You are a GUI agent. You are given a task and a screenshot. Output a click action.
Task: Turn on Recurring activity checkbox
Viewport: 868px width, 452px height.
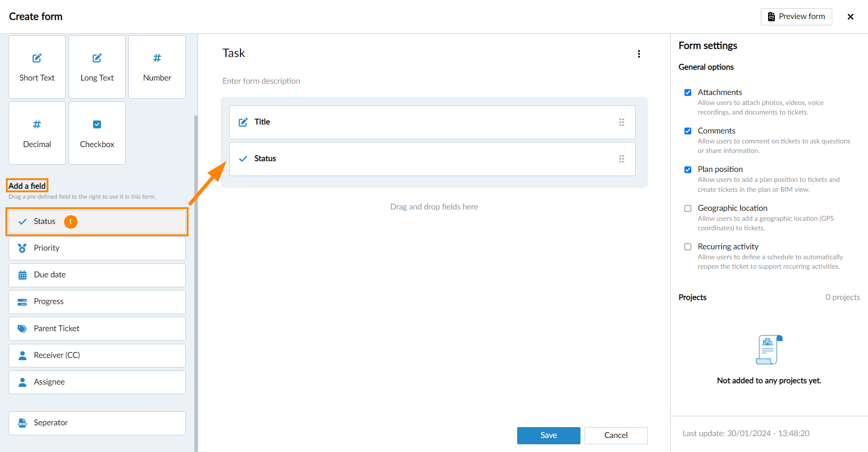click(688, 247)
